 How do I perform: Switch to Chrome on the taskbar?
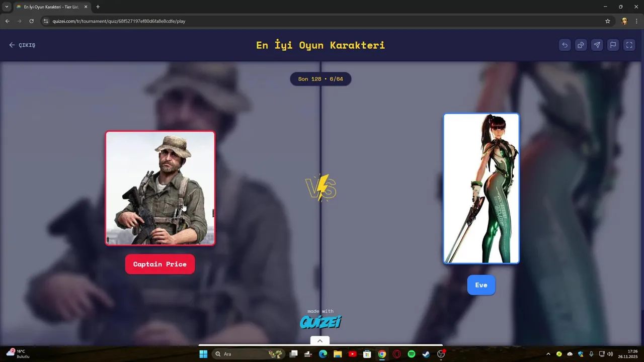tap(382, 354)
